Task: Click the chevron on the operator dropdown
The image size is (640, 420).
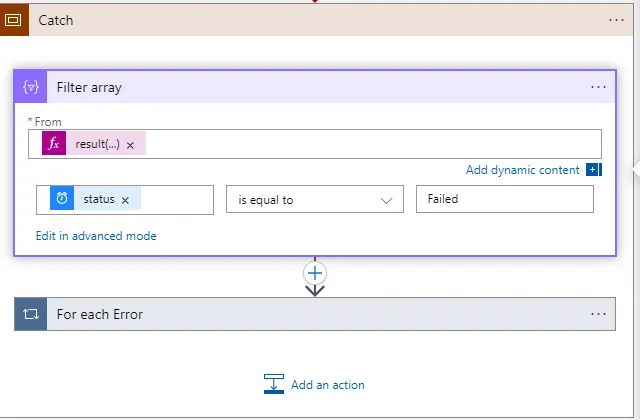Action: pos(386,200)
